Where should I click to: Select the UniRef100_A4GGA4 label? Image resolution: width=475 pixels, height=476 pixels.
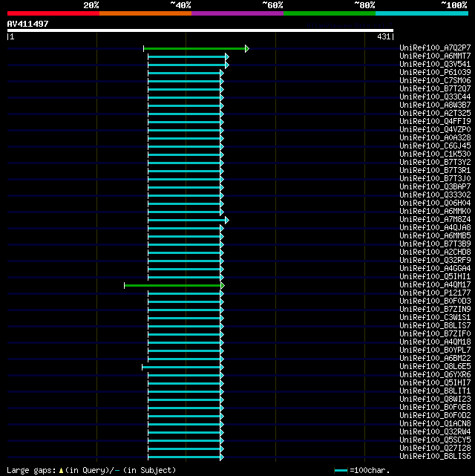coord(435,268)
